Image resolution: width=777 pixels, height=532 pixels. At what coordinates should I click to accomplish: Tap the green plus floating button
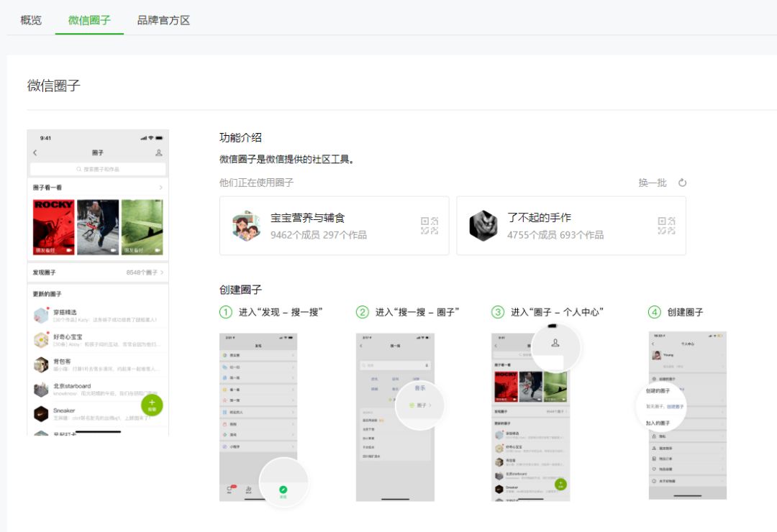152,405
